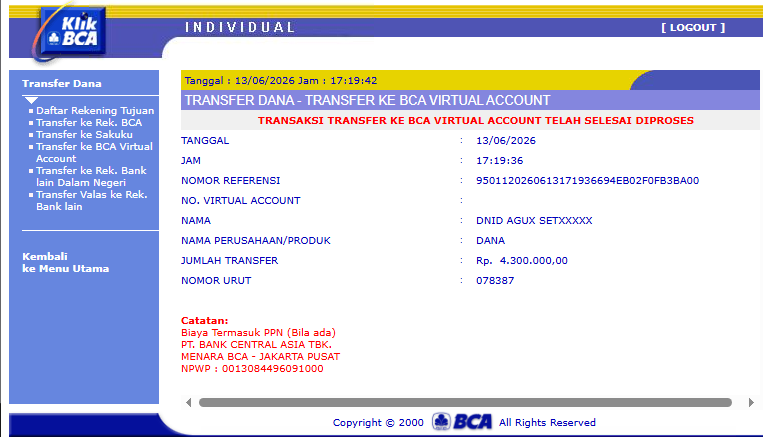Click the left arrow of horizontal scrollbar
The width and height of the screenshot is (763, 437).
[x=189, y=402]
